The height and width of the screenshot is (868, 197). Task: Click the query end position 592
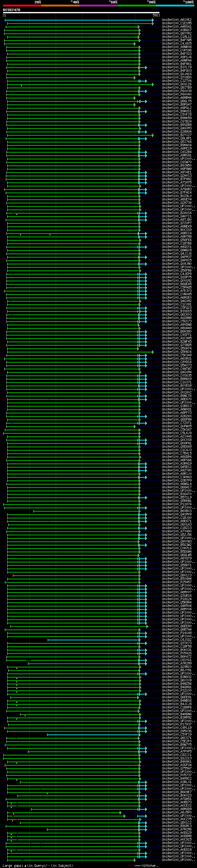pyautogui.click(x=155, y=15)
